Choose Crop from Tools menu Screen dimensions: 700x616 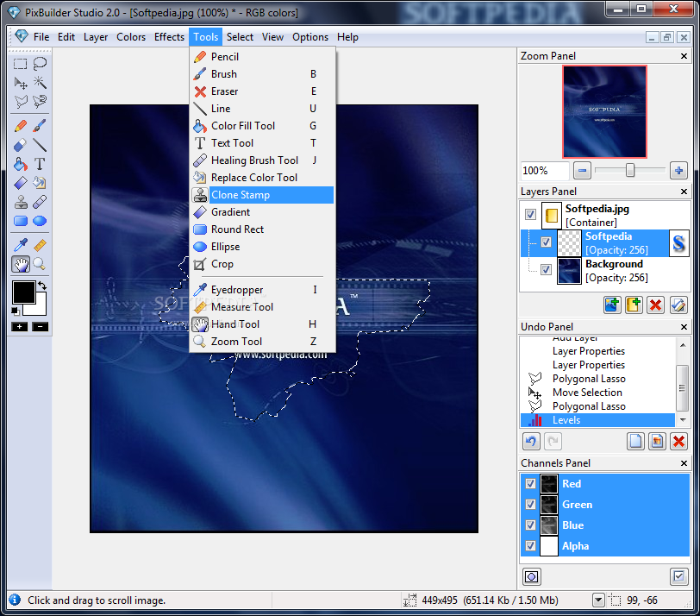[x=262, y=264]
